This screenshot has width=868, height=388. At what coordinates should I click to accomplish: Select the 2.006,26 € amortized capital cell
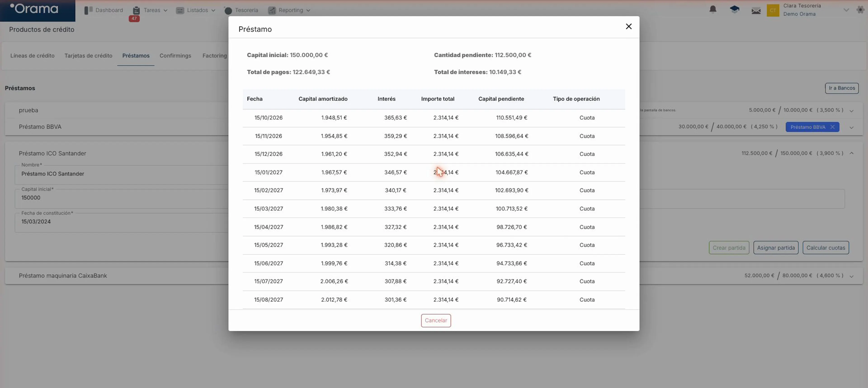point(334,281)
